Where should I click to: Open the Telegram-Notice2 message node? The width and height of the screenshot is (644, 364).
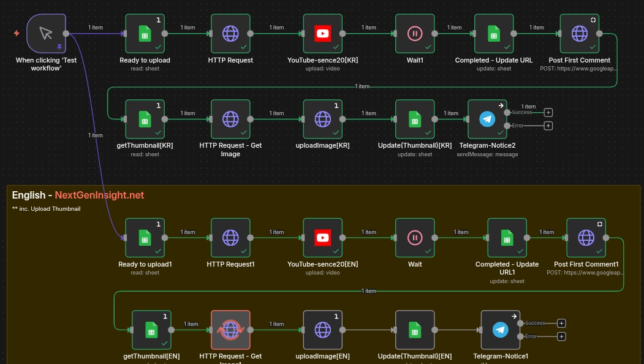click(487, 119)
